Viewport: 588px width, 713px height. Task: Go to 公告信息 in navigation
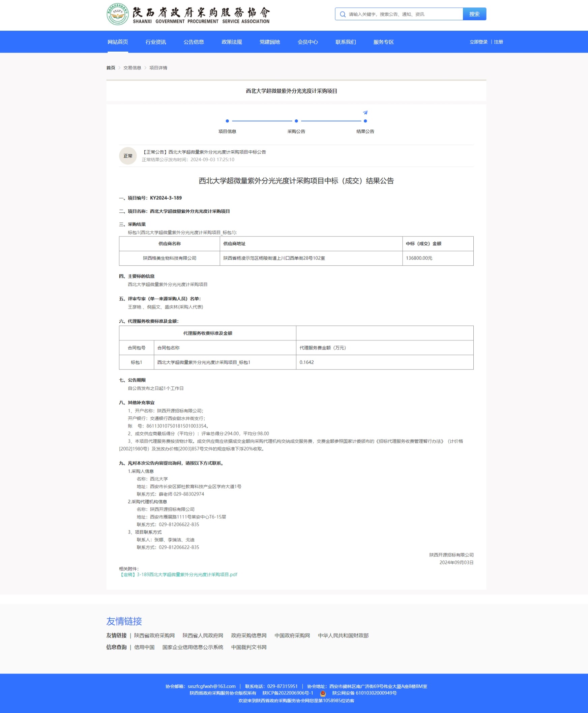194,42
